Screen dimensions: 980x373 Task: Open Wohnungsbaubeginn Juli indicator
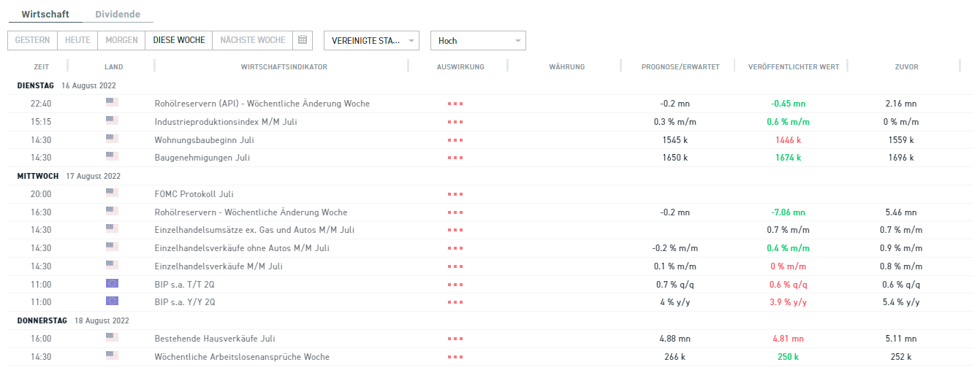(205, 139)
